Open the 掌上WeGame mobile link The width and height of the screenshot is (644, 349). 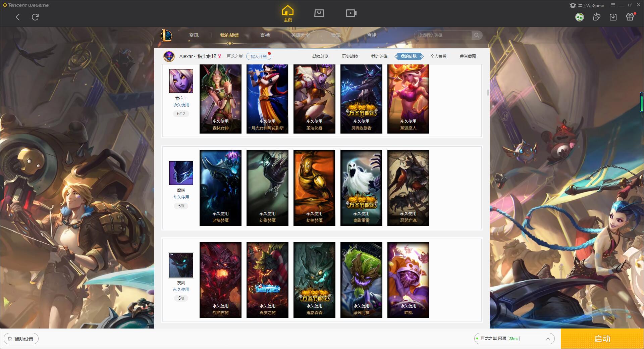pos(587,5)
